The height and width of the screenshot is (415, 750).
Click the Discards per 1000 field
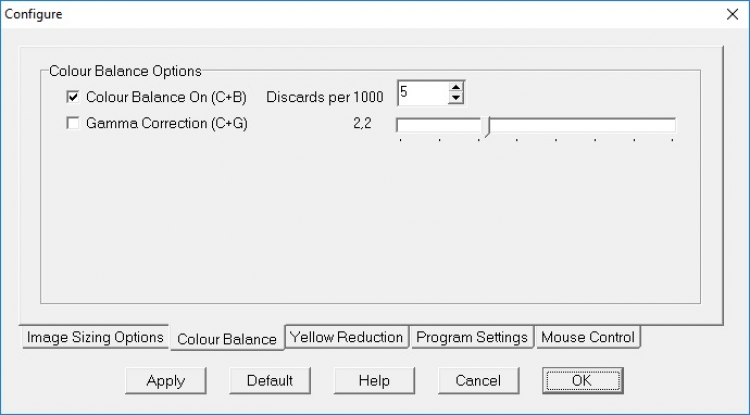coord(421,93)
